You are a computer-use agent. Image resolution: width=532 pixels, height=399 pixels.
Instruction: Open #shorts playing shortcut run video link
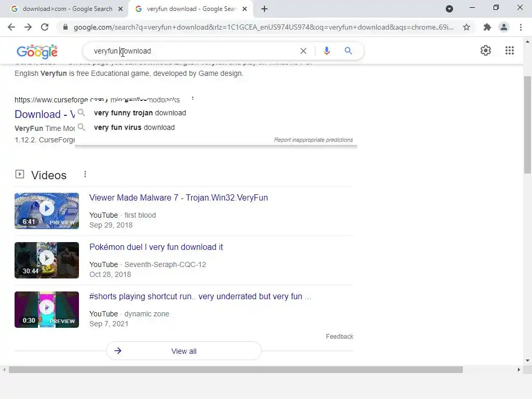tap(200, 296)
